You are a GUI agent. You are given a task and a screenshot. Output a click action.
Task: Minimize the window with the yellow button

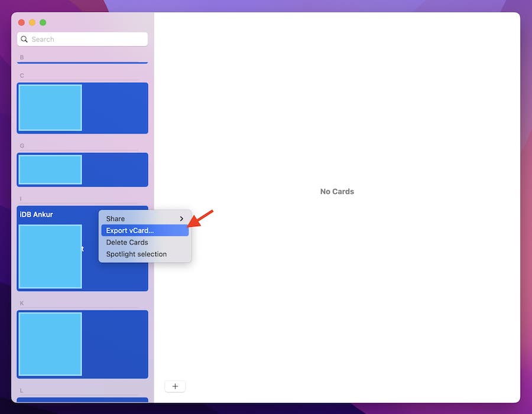coord(32,22)
